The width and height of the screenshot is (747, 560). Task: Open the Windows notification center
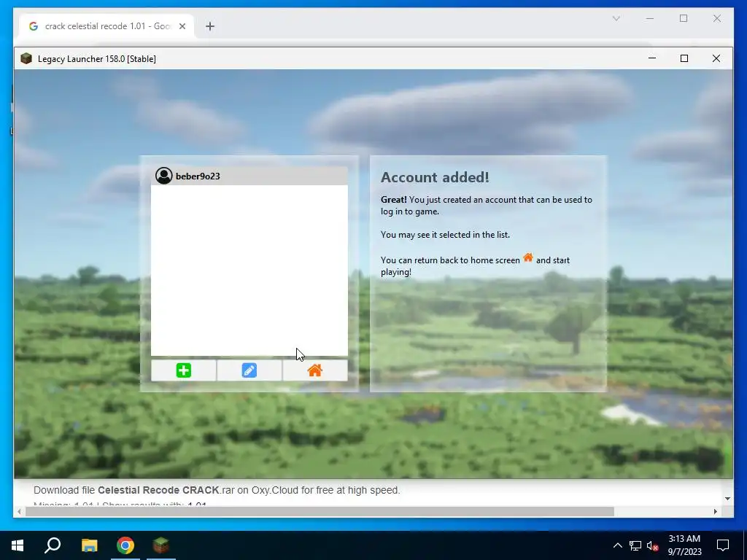(x=723, y=545)
